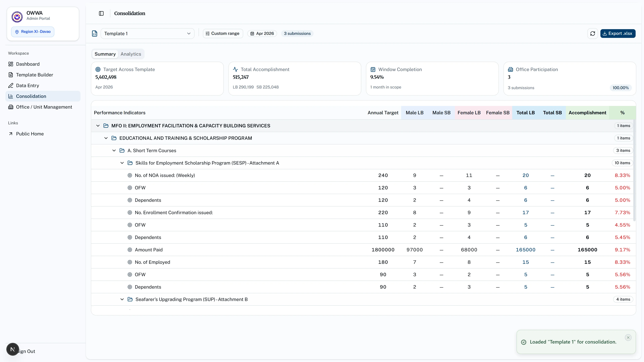Click the template document icon beside the Template 1 dropdown
Screen dimensions: 644x362
point(94,34)
